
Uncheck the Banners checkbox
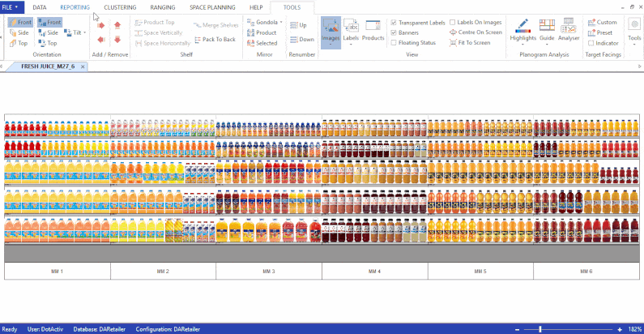pyautogui.click(x=394, y=32)
